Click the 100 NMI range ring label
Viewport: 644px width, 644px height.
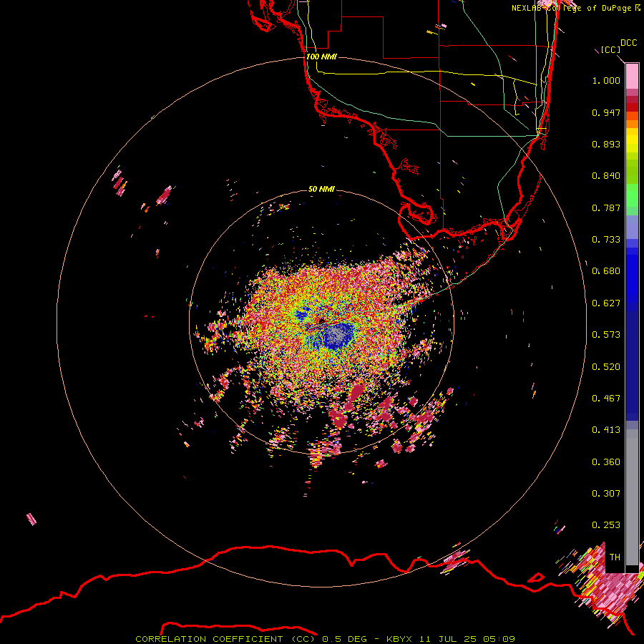tap(321, 57)
